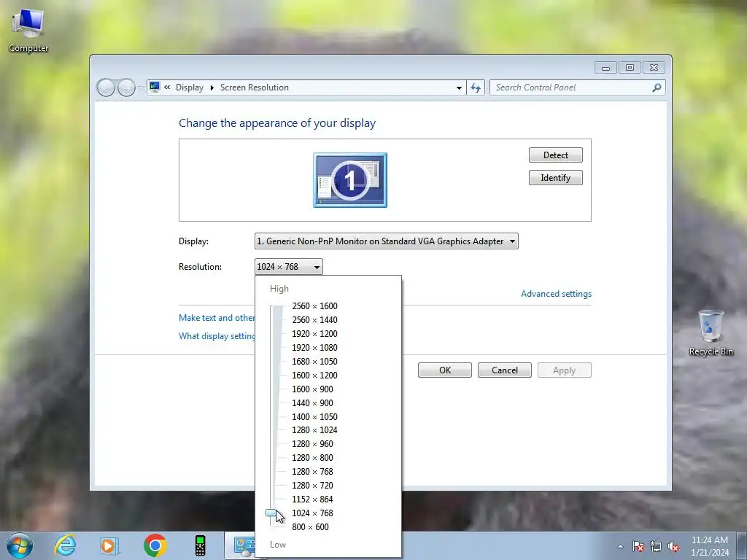
Task: Open the Windows Start menu orb
Action: pyautogui.click(x=20, y=545)
